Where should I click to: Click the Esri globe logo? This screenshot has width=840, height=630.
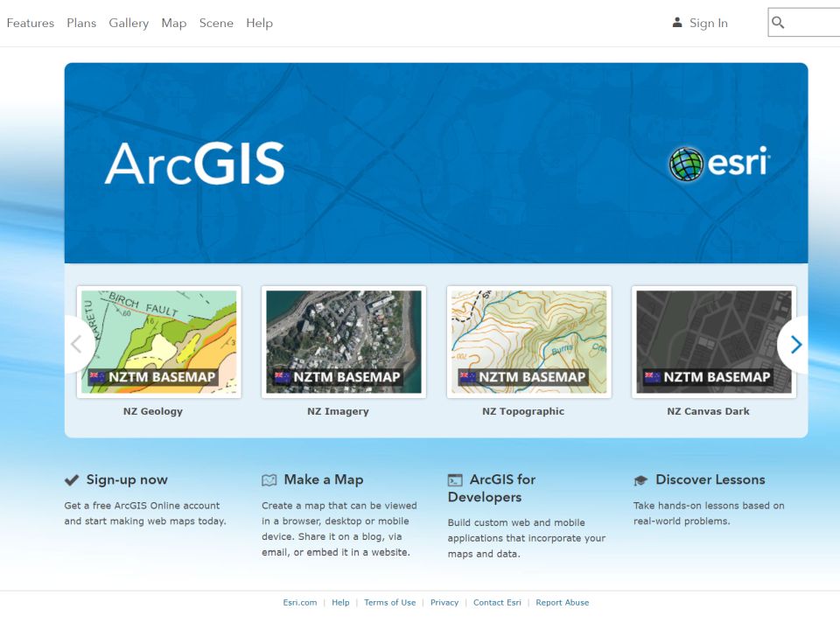coord(686,164)
